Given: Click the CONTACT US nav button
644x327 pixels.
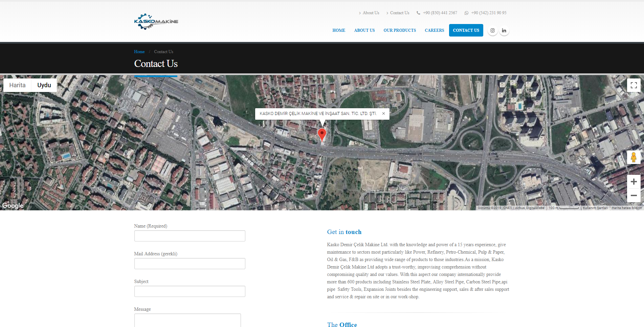Looking at the screenshot, I should pyautogui.click(x=466, y=30).
